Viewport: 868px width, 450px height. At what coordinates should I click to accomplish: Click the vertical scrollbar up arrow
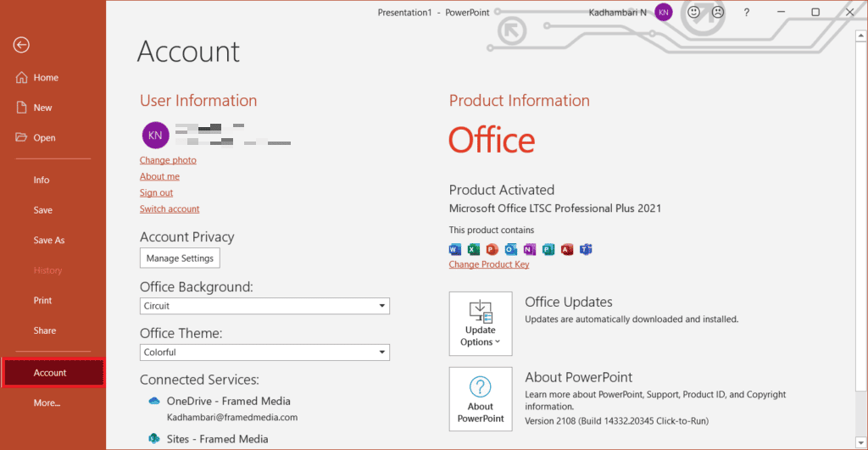pyautogui.click(x=861, y=36)
